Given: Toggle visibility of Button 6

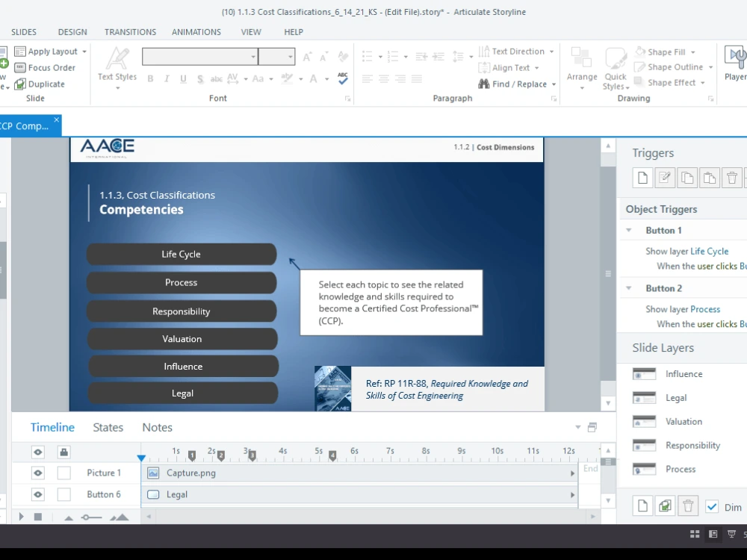Looking at the screenshot, I should click(x=38, y=494).
